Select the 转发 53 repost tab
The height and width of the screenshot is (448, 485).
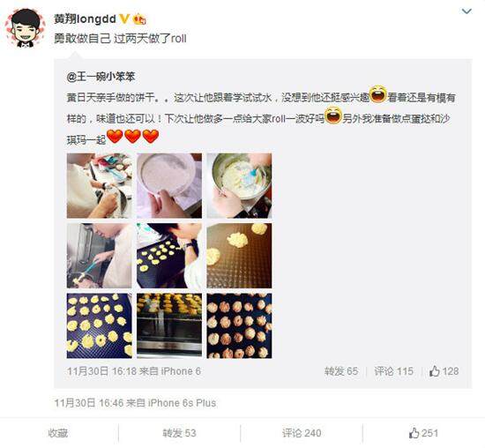[x=179, y=433]
